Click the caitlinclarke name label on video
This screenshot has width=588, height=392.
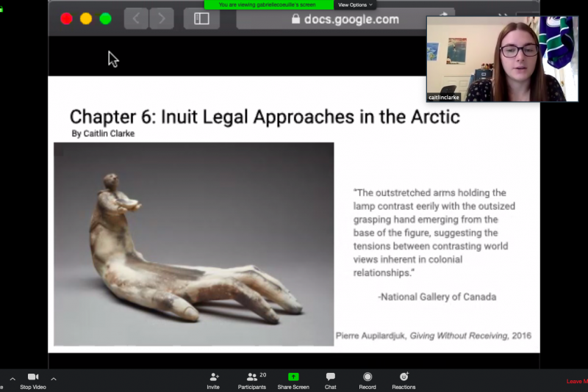point(444,98)
